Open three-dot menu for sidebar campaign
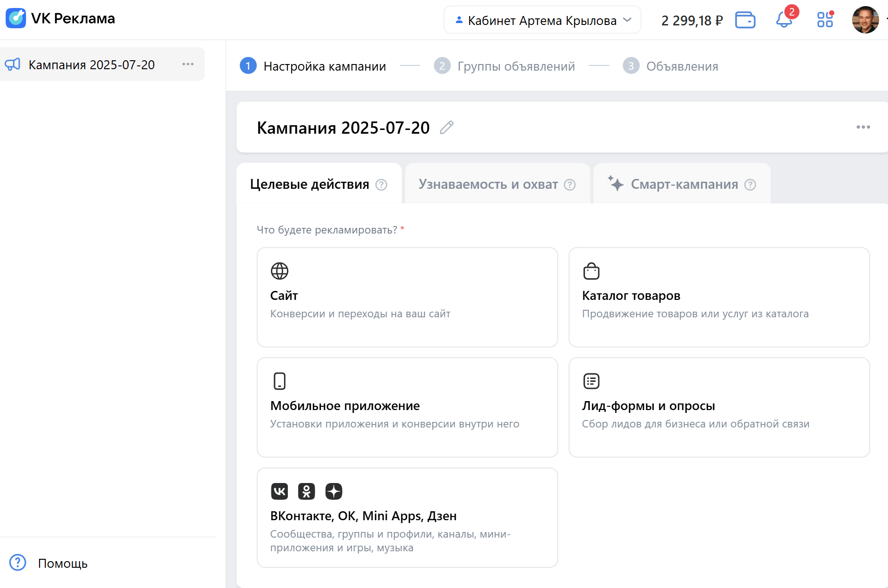This screenshot has height=588, width=888. pos(188,64)
